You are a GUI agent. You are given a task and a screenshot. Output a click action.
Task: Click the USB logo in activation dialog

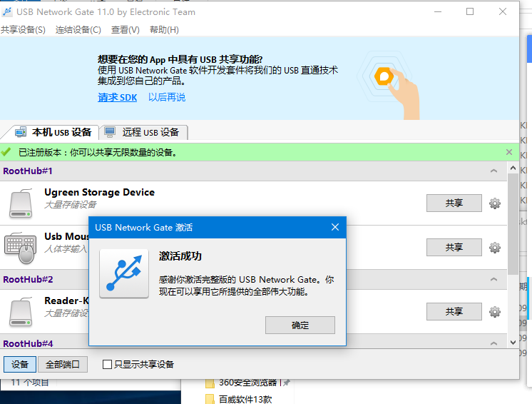pyautogui.click(x=124, y=273)
